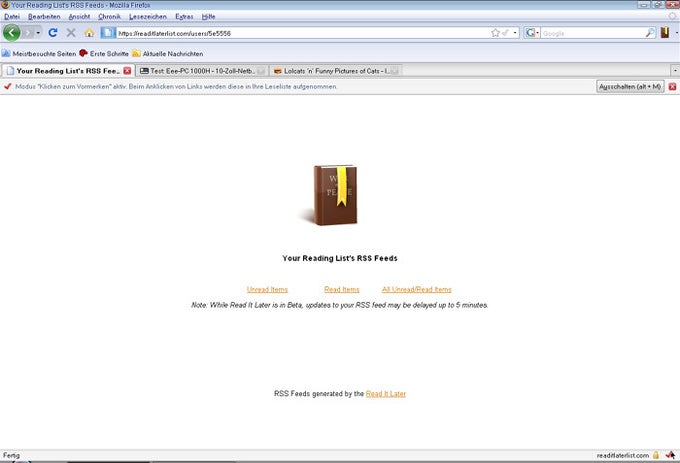Click the address bar URL field
The width and height of the screenshot is (680, 463).
(x=303, y=33)
